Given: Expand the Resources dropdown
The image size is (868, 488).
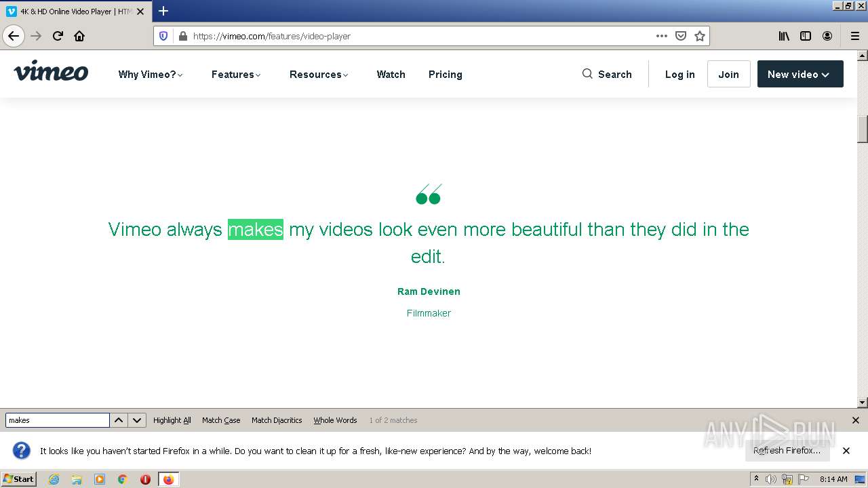Looking at the screenshot, I should pyautogui.click(x=319, y=75).
